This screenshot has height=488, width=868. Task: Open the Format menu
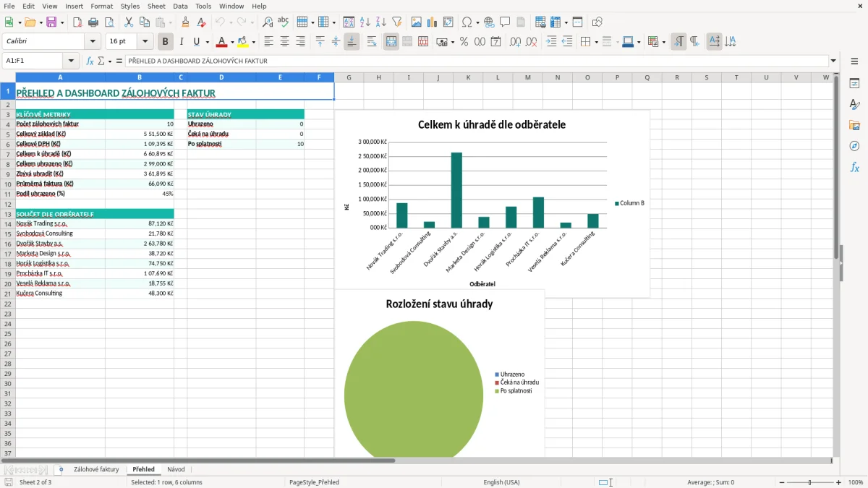(102, 6)
